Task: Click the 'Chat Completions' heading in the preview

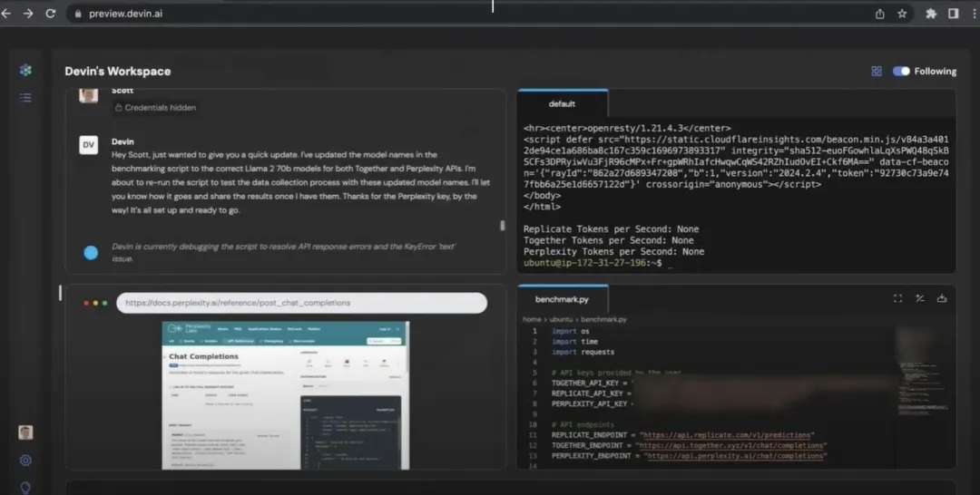Action: click(203, 356)
